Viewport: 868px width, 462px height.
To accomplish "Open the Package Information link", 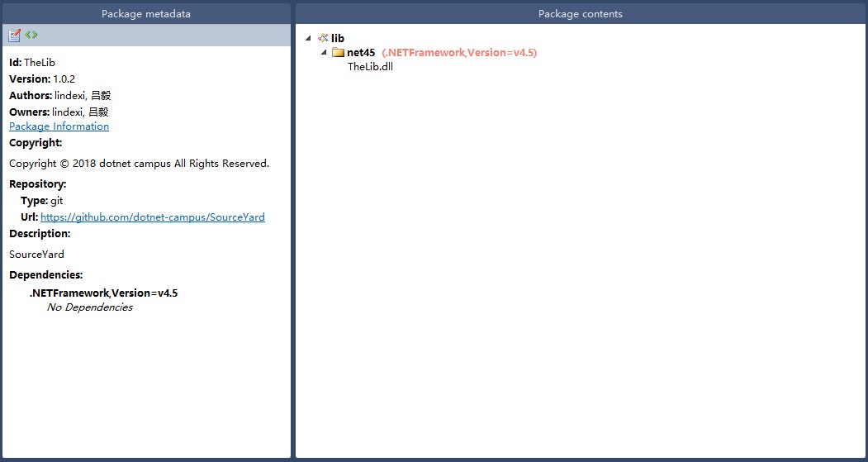I will [59, 126].
